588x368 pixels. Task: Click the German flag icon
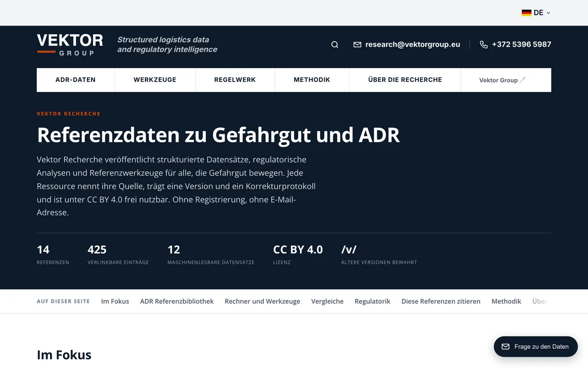click(x=526, y=13)
